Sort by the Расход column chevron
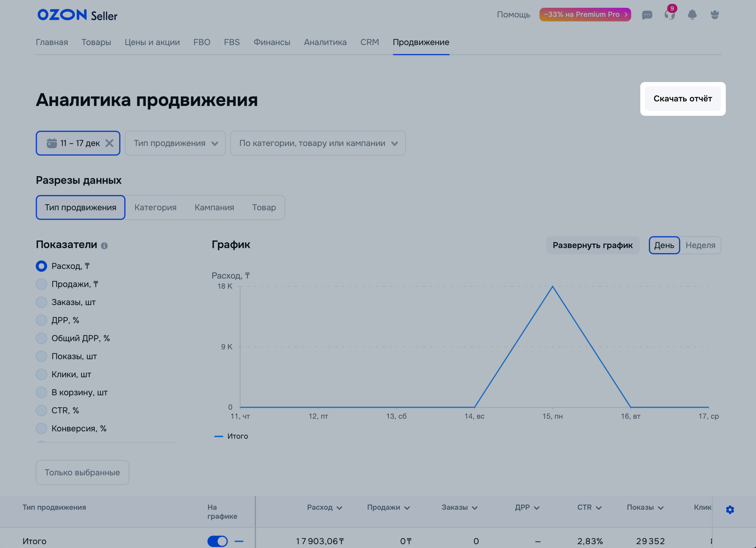 coord(339,508)
